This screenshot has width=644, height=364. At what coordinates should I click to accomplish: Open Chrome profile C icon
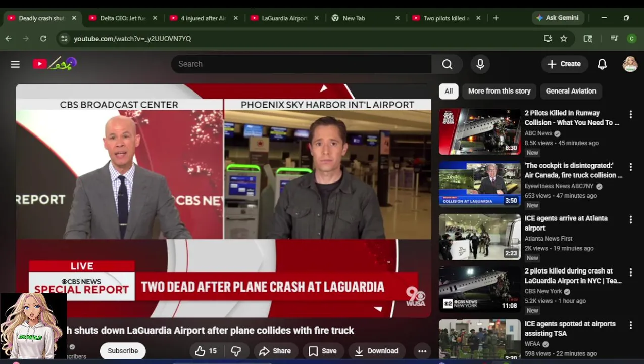(x=631, y=38)
